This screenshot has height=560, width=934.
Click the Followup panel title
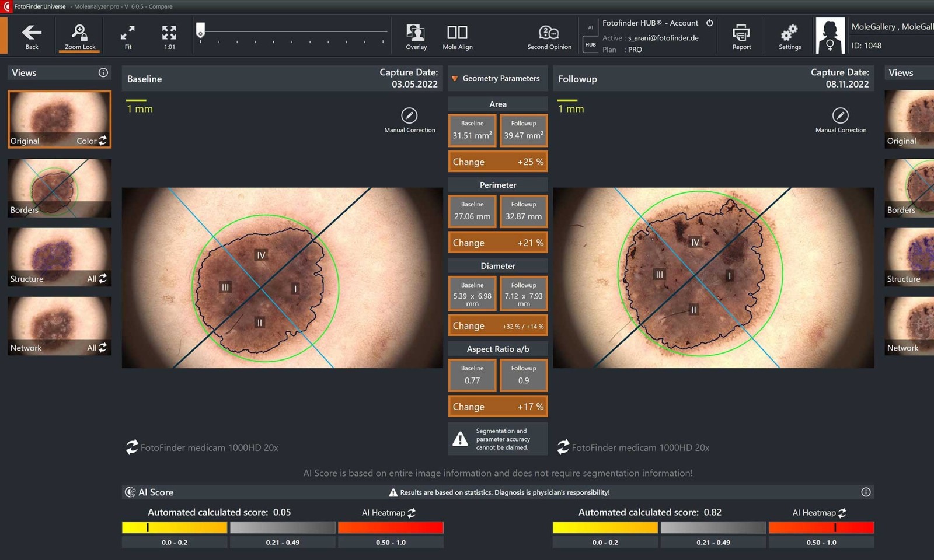pos(577,79)
